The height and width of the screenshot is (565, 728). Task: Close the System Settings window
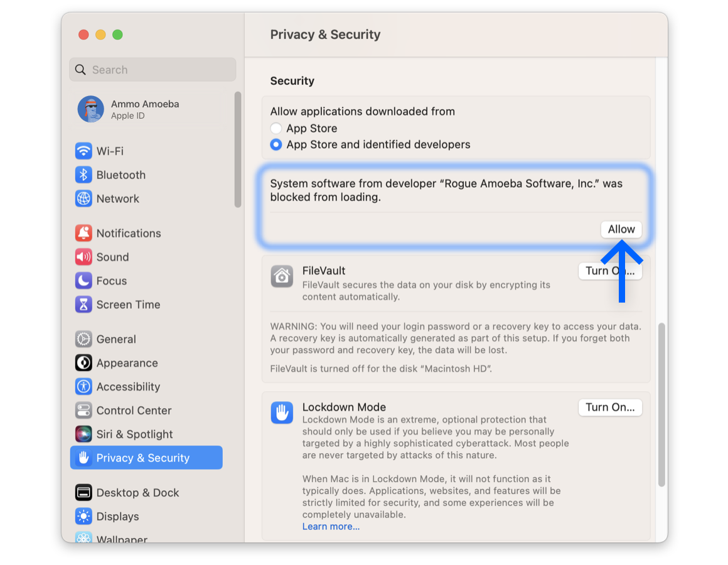(83, 35)
